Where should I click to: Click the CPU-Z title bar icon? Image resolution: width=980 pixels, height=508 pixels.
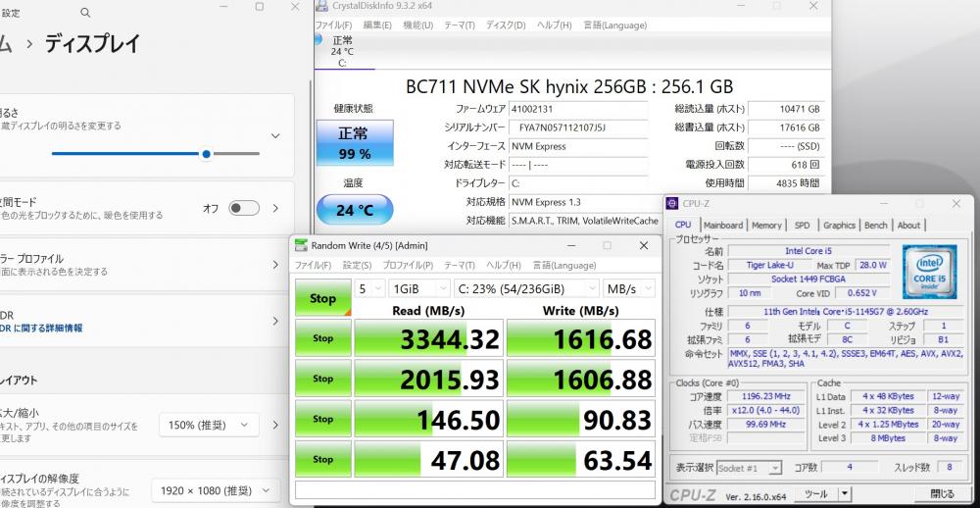(x=672, y=204)
